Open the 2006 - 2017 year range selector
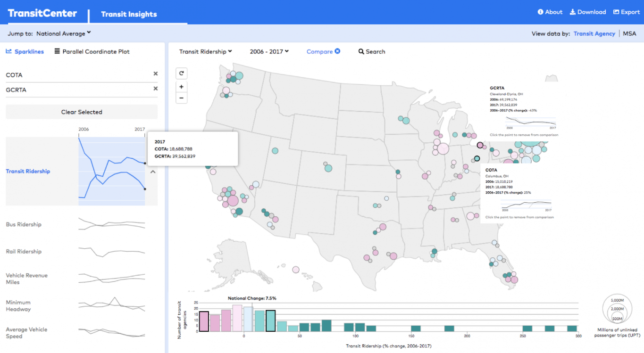This screenshot has width=644, height=353. coord(268,51)
